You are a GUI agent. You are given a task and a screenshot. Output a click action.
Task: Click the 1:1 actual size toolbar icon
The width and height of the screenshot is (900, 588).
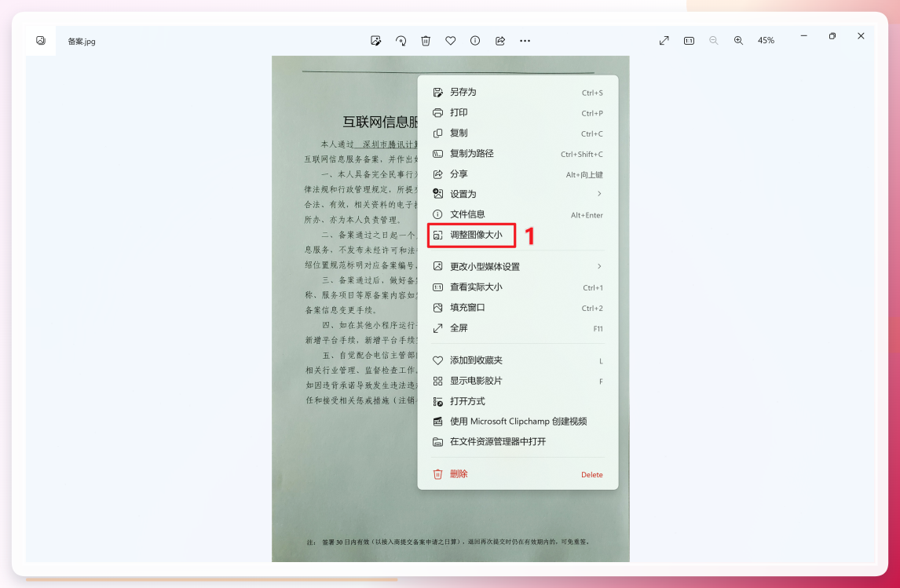tap(689, 41)
